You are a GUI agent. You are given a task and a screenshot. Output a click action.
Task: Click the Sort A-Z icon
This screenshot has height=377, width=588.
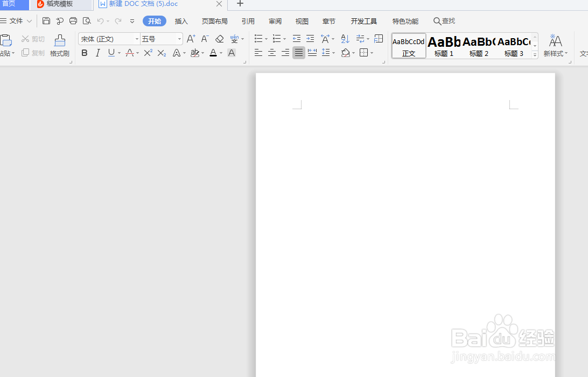click(345, 39)
